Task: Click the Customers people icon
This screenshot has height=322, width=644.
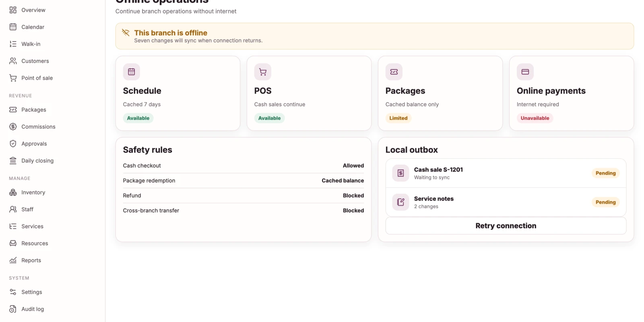Action: coord(13,61)
